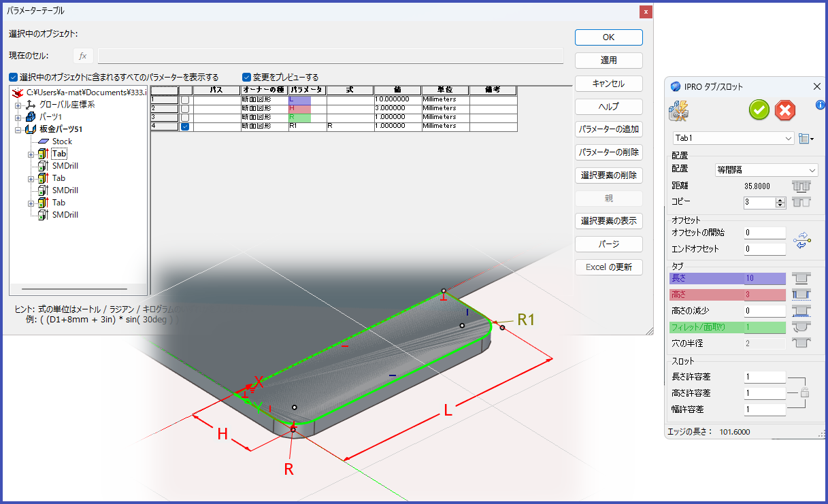The width and height of the screenshot is (828, 504).
Task: Click パラメーターの削除 button
Action: point(608,152)
